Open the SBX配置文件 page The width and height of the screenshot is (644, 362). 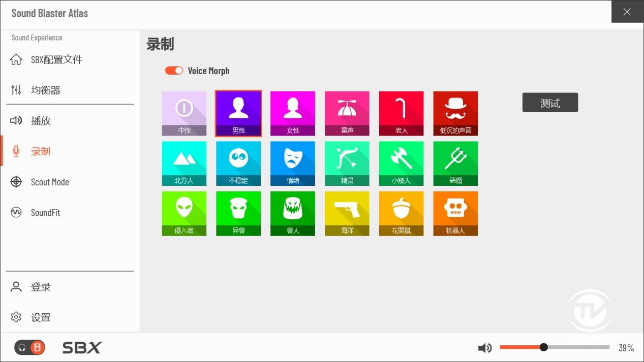[x=70, y=59]
